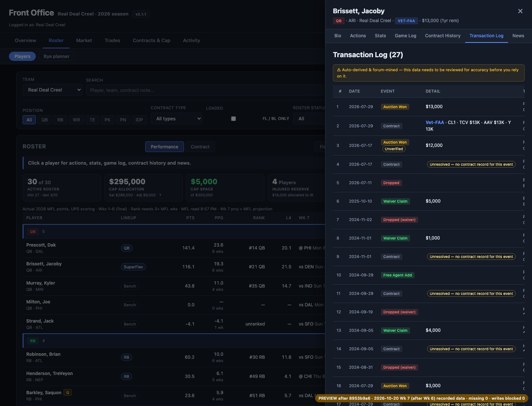Collapse the QB roster group header
Viewport: 532px width, 406px height.
(174, 231)
